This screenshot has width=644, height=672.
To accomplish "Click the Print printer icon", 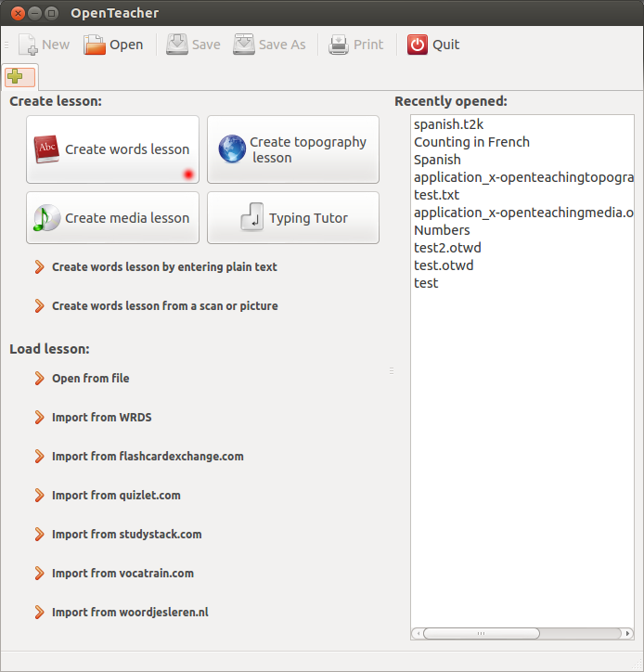I will pos(339,45).
